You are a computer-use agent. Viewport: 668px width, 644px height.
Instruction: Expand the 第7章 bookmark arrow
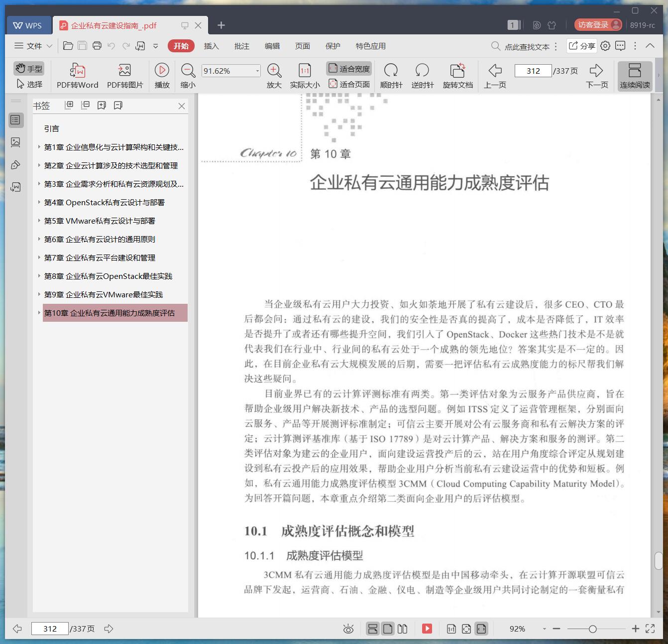pos(39,258)
